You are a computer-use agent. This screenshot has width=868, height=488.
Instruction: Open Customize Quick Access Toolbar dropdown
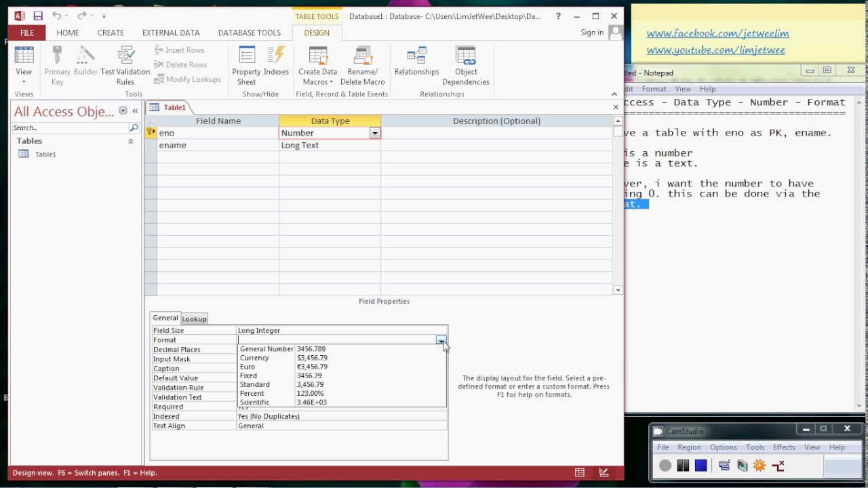coord(104,16)
